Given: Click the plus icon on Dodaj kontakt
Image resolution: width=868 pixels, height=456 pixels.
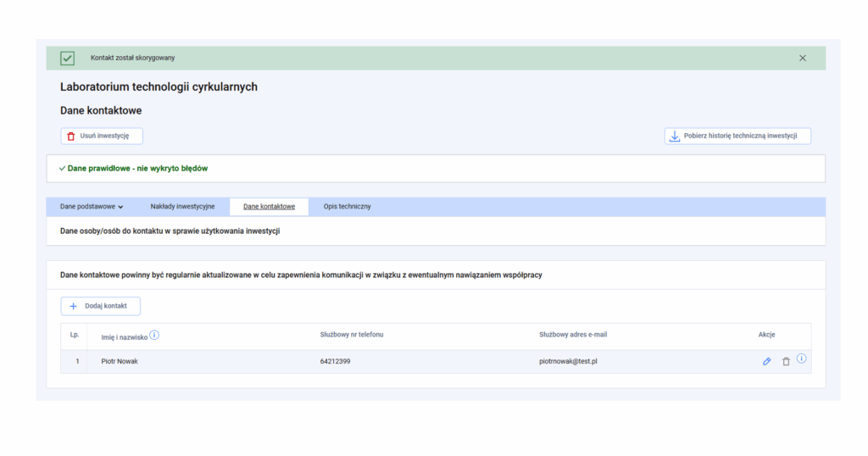Looking at the screenshot, I should [x=73, y=306].
